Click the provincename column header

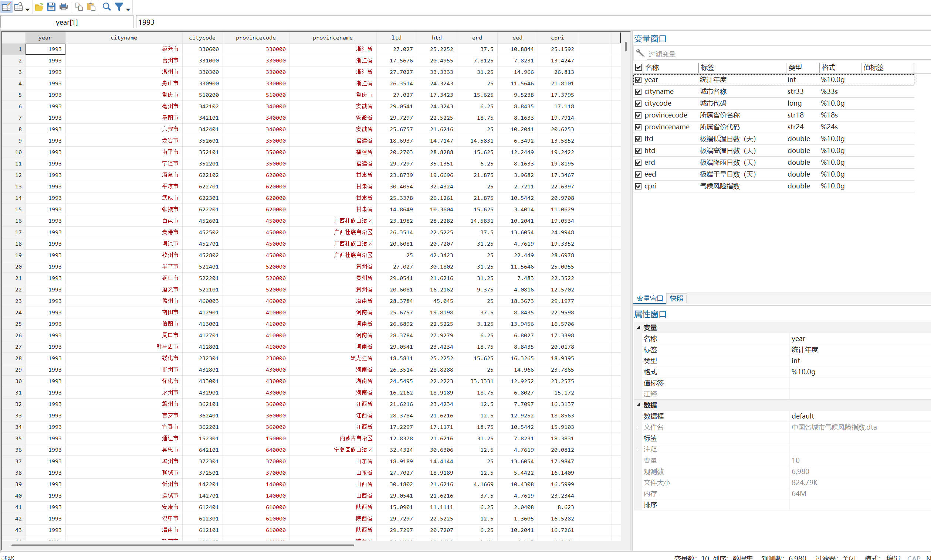[x=332, y=38]
